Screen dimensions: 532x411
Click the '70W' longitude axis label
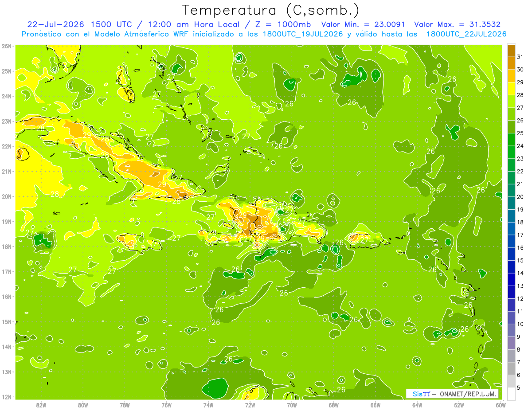click(292, 405)
